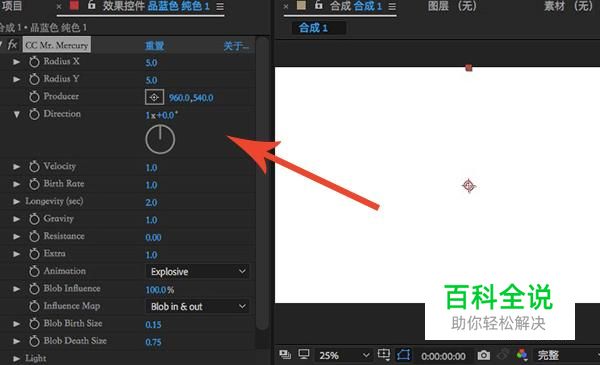The height and width of the screenshot is (365, 600).
Task: Expand the Birth Rate property
Action: tap(16, 184)
